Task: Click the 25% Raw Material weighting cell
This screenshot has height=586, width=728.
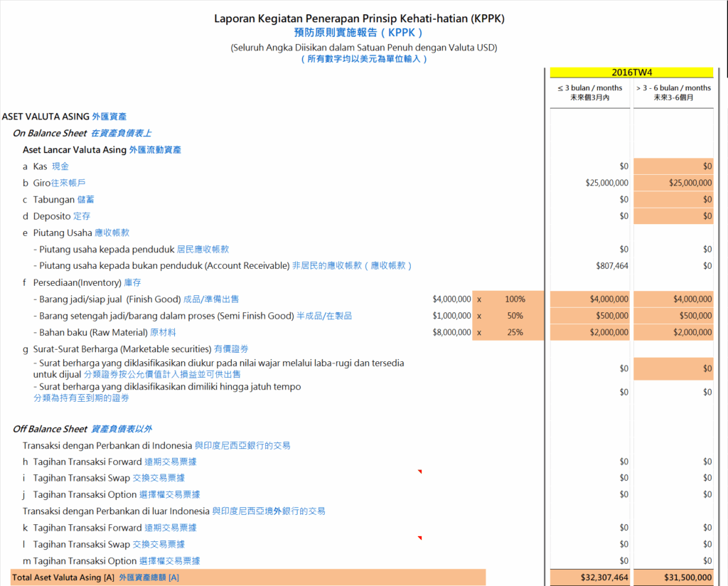Action: pyautogui.click(x=515, y=332)
